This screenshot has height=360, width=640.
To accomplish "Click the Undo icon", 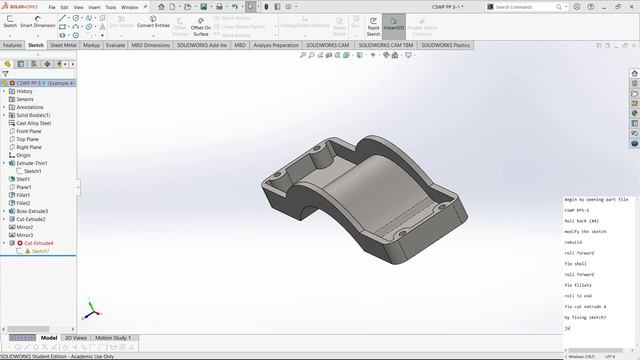I will 235,7.
